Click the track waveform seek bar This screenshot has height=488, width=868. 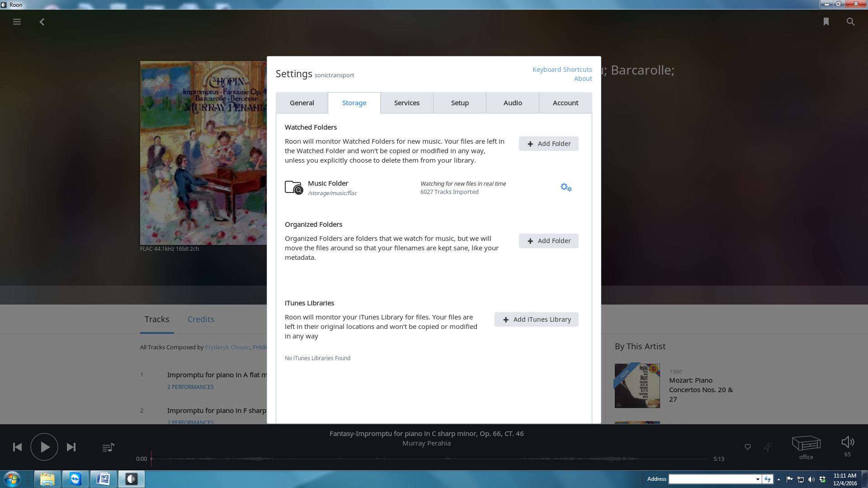(x=429, y=459)
